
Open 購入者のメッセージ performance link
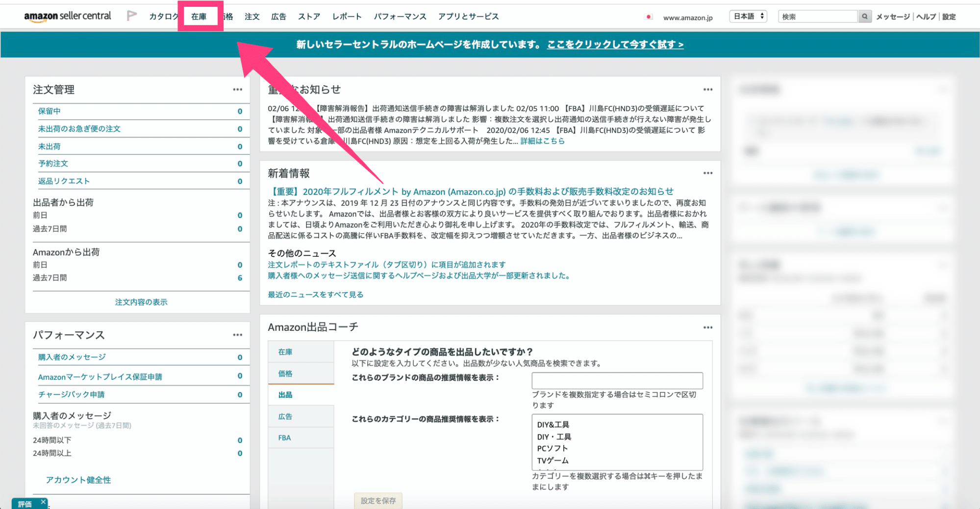(x=72, y=357)
